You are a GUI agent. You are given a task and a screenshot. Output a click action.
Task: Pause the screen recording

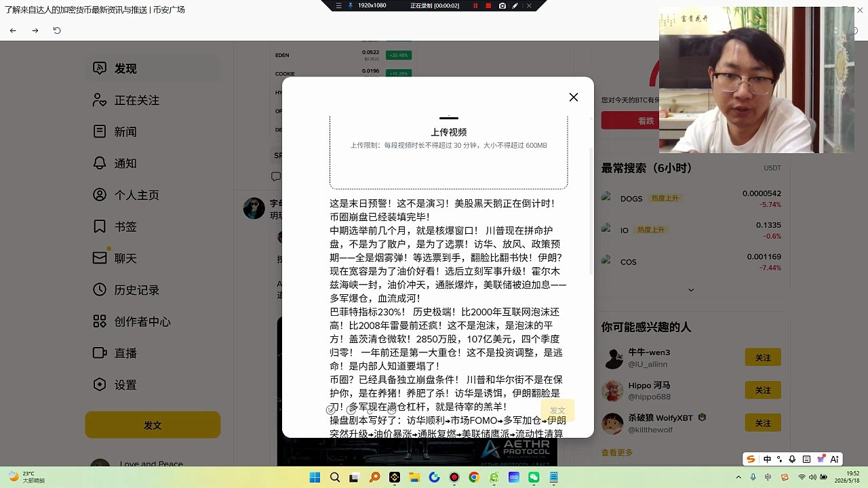tap(475, 5)
